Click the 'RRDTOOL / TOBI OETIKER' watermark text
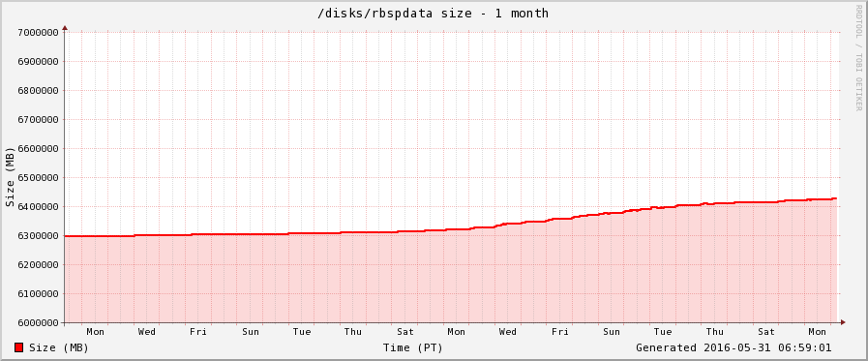The width and height of the screenshot is (868, 361). (x=858, y=57)
